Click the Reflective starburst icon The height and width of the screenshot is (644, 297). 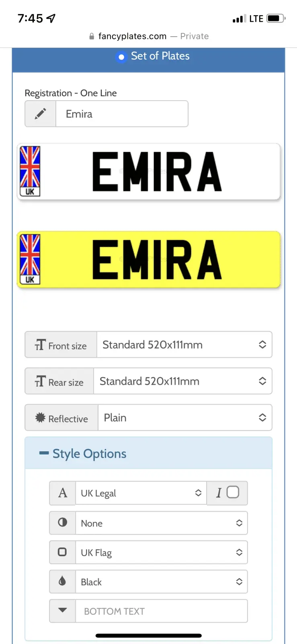pos(40,418)
